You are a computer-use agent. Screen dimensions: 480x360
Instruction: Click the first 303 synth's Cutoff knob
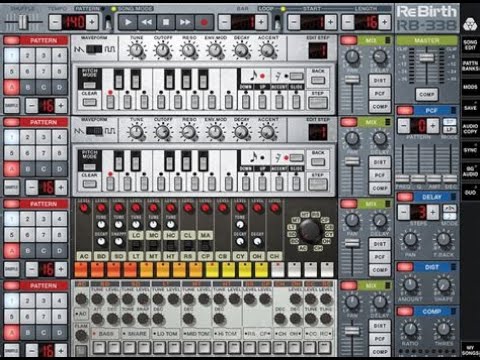[x=162, y=50]
